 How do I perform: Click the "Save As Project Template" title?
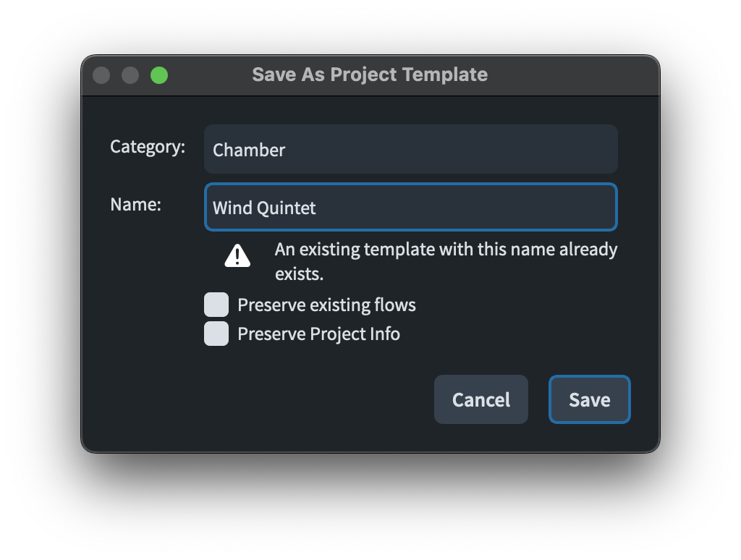[370, 75]
